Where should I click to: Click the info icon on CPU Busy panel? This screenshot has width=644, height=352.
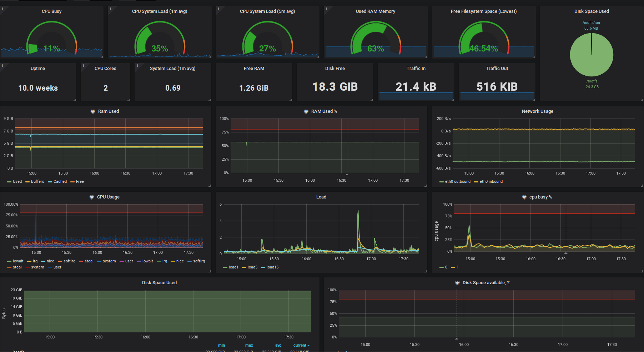coord(2,8)
